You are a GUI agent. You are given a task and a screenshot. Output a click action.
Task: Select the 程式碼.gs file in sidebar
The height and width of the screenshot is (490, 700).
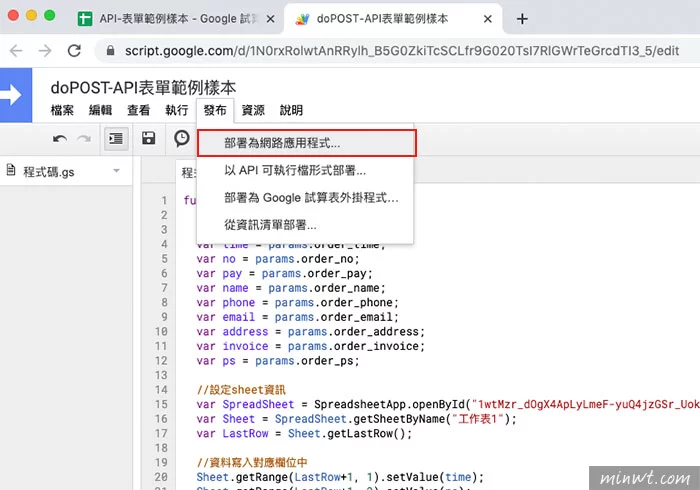click(66, 171)
